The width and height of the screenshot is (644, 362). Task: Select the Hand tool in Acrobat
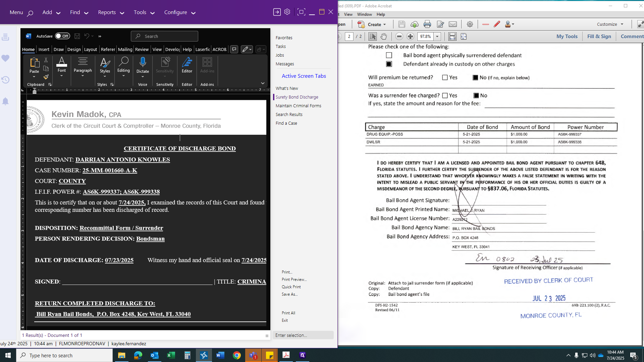(384, 36)
